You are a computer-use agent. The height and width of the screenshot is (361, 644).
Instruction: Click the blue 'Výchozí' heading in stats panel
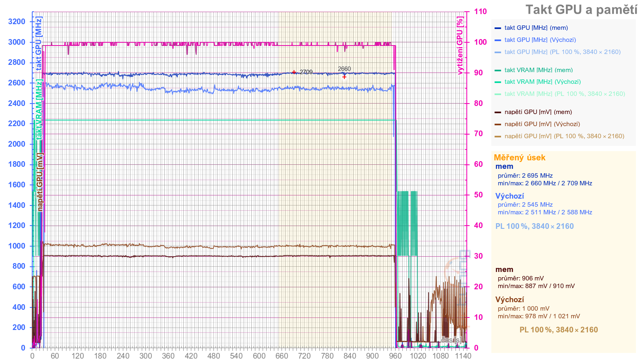click(509, 196)
